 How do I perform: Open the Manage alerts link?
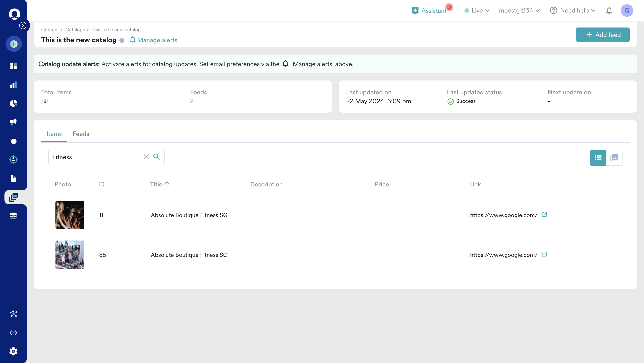pyautogui.click(x=154, y=40)
